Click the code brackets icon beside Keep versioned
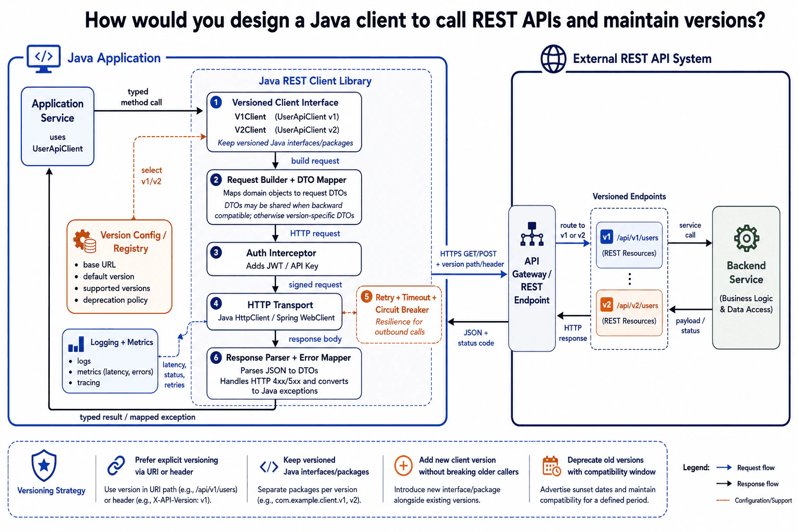 pos(269,467)
